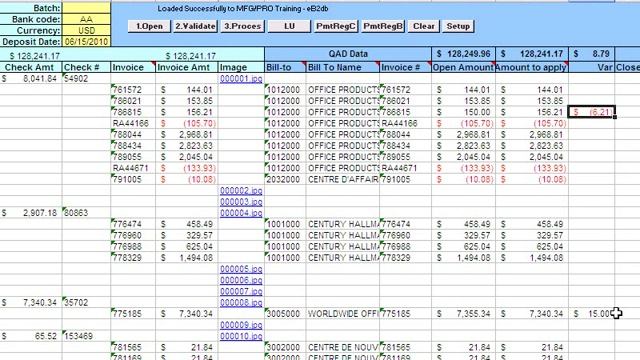Select bill-to name CENTRE D'AFFAIR cell

tap(343, 179)
